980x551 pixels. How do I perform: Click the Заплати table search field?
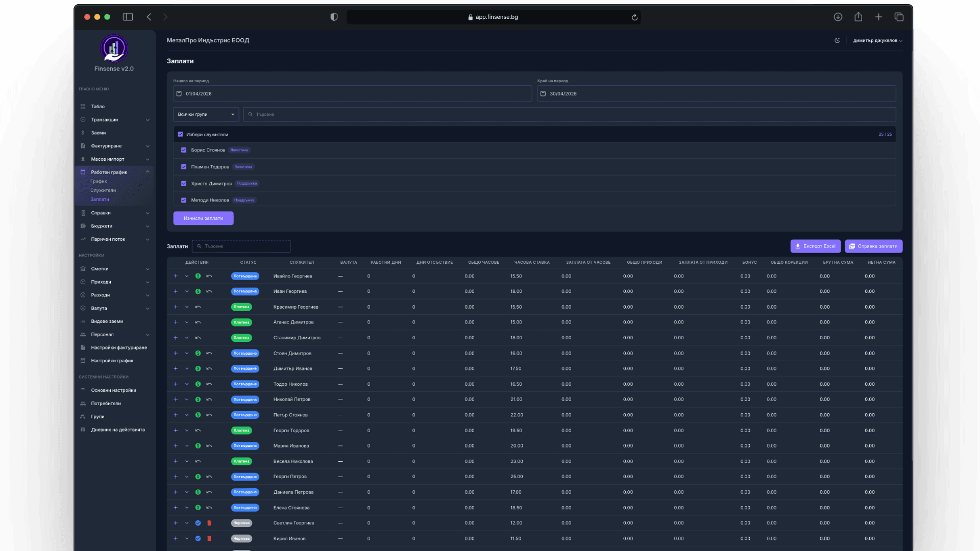241,246
